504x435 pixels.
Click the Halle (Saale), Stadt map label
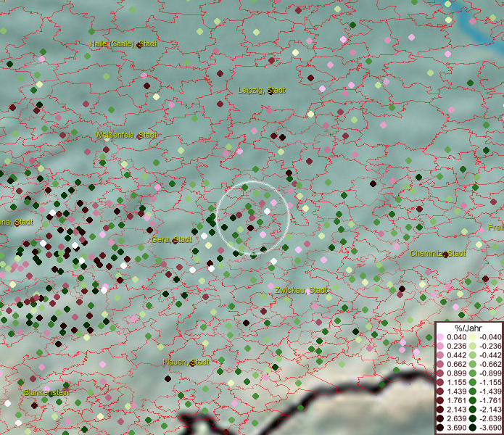tap(123, 43)
